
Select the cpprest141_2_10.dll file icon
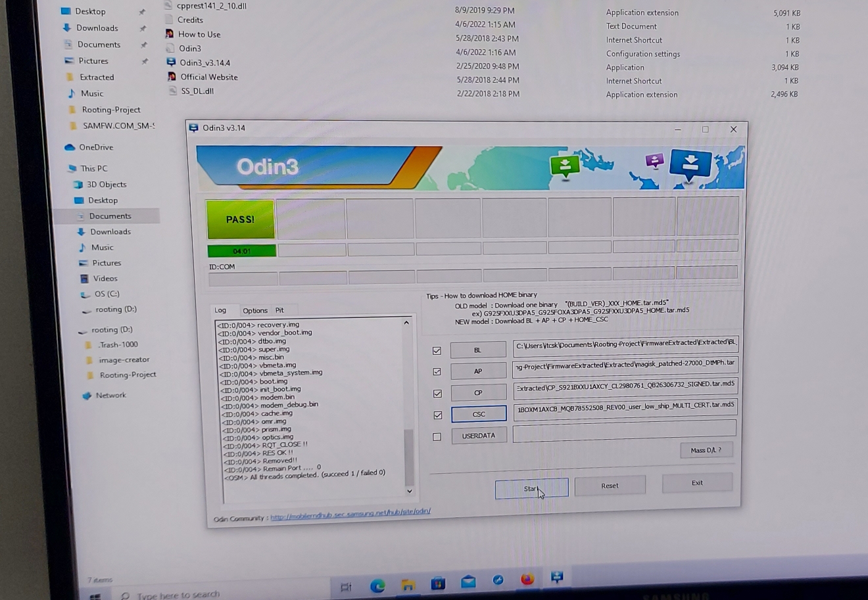click(168, 6)
